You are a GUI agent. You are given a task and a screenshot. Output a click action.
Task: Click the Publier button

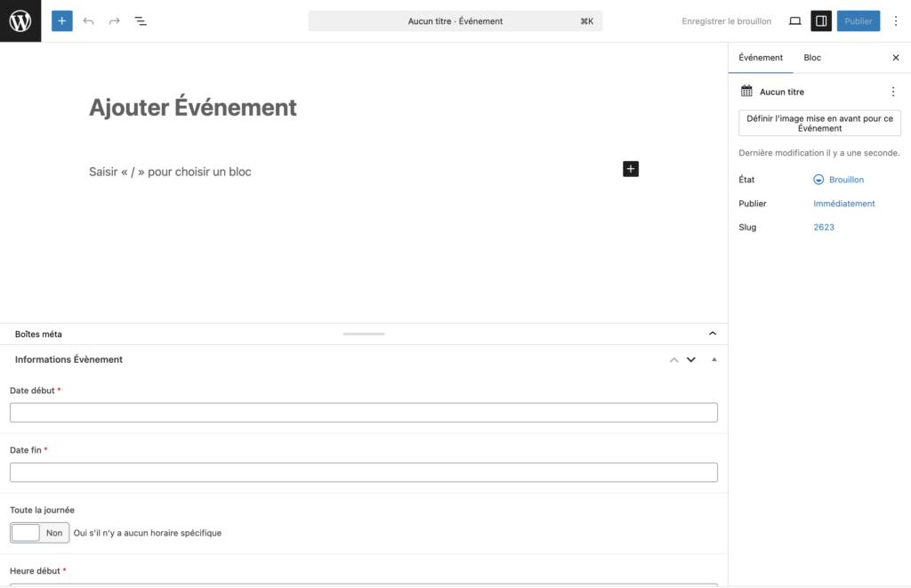(x=859, y=21)
